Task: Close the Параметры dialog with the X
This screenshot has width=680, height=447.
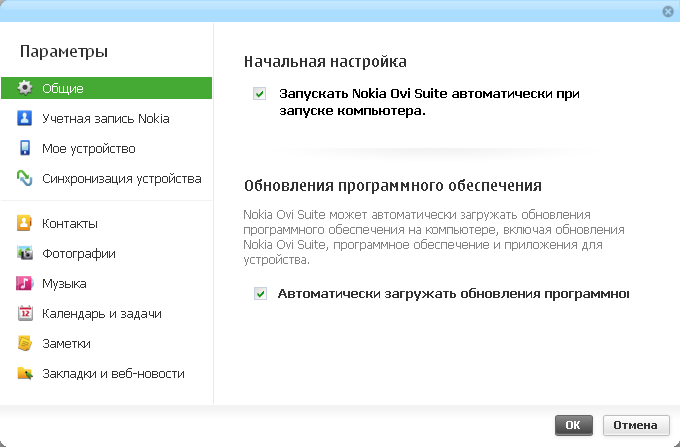Action: (x=668, y=12)
